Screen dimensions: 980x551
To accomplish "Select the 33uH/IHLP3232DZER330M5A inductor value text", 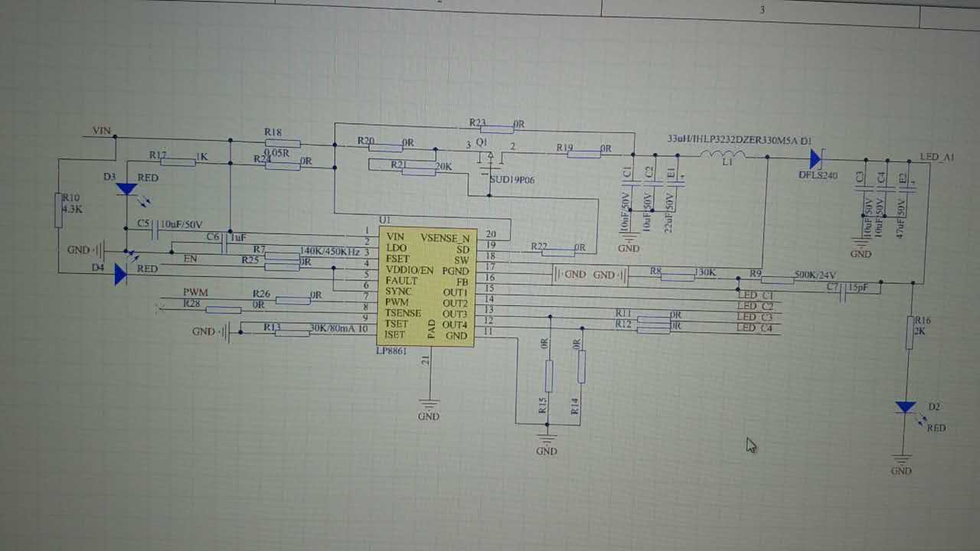I will tap(733, 139).
